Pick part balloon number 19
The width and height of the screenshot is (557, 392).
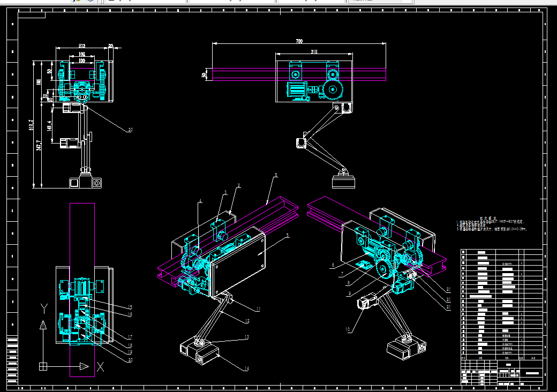point(130,352)
